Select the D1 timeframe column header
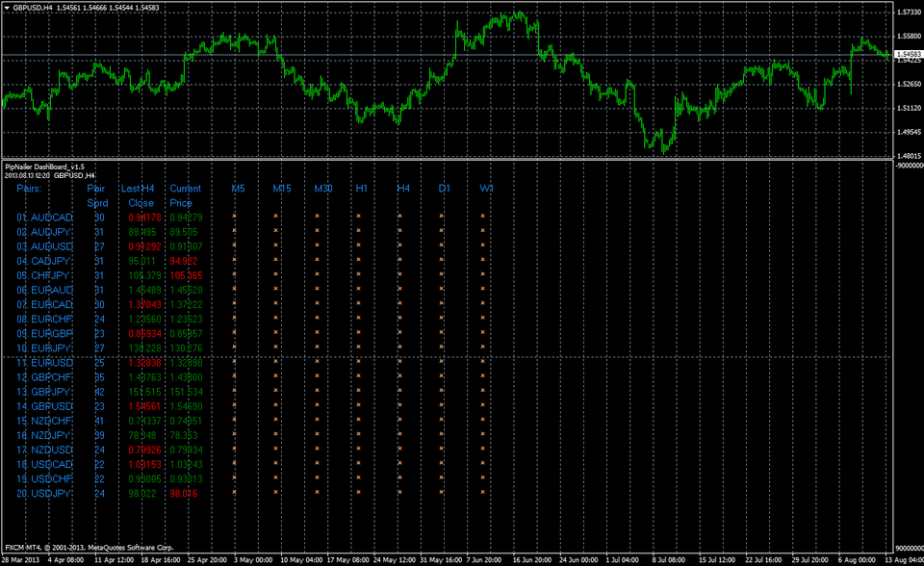Image resolution: width=924 pixels, height=566 pixels. (444, 189)
